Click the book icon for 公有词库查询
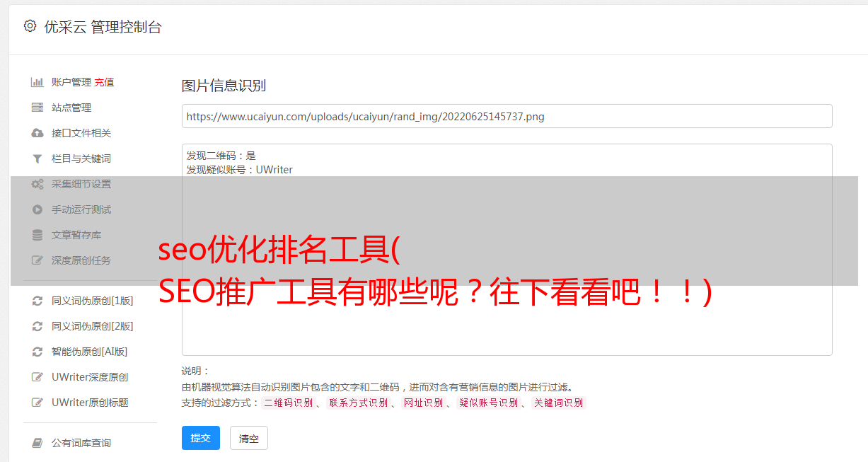This screenshot has width=868, height=462. coord(37,443)
